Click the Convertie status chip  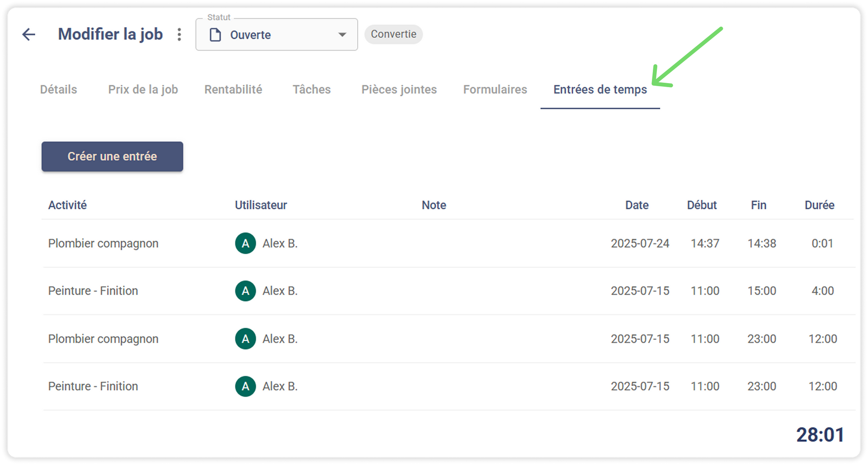393,34
